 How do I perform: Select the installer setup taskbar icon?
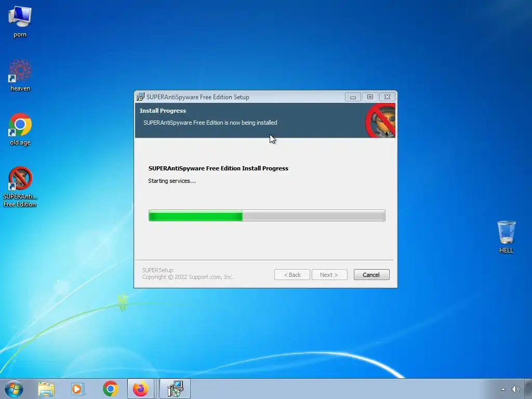coord(175,389)
